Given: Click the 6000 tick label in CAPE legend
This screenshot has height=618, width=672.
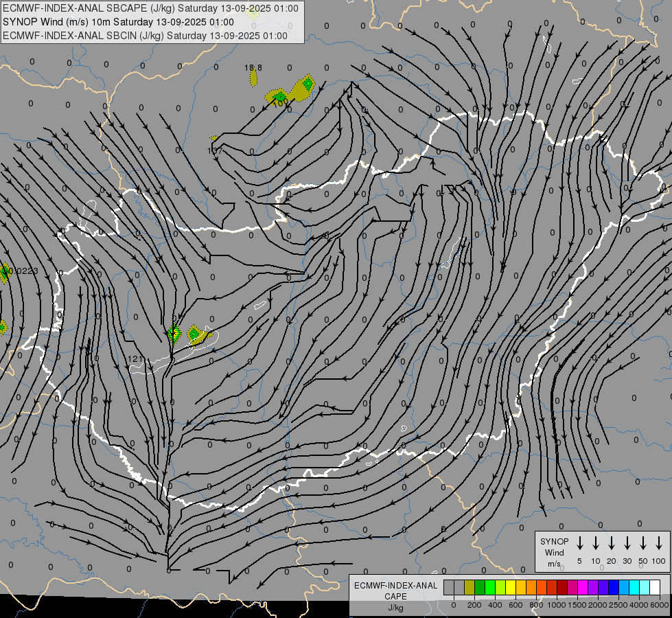Looking at the screenshot, I should tap(660, 605).
